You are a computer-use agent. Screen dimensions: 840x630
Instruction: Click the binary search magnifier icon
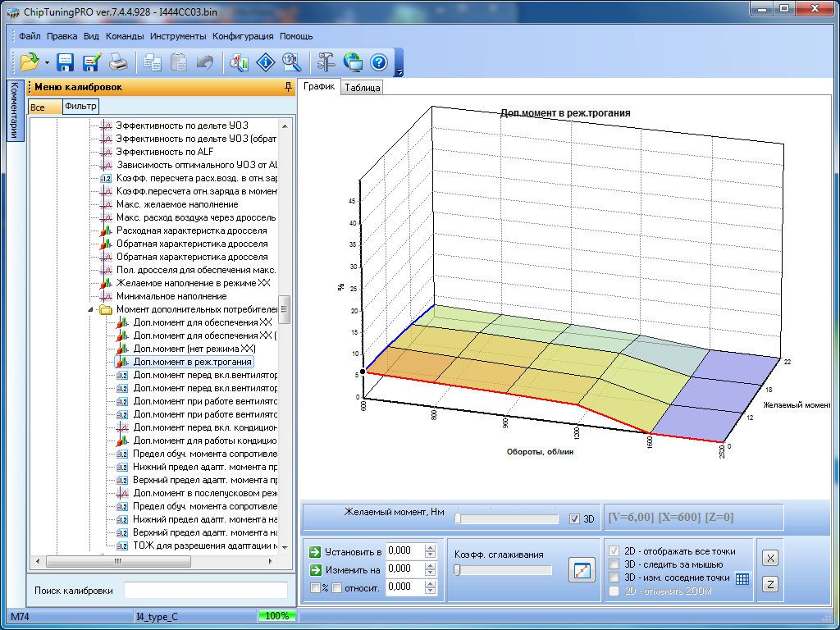click(291, 62)
